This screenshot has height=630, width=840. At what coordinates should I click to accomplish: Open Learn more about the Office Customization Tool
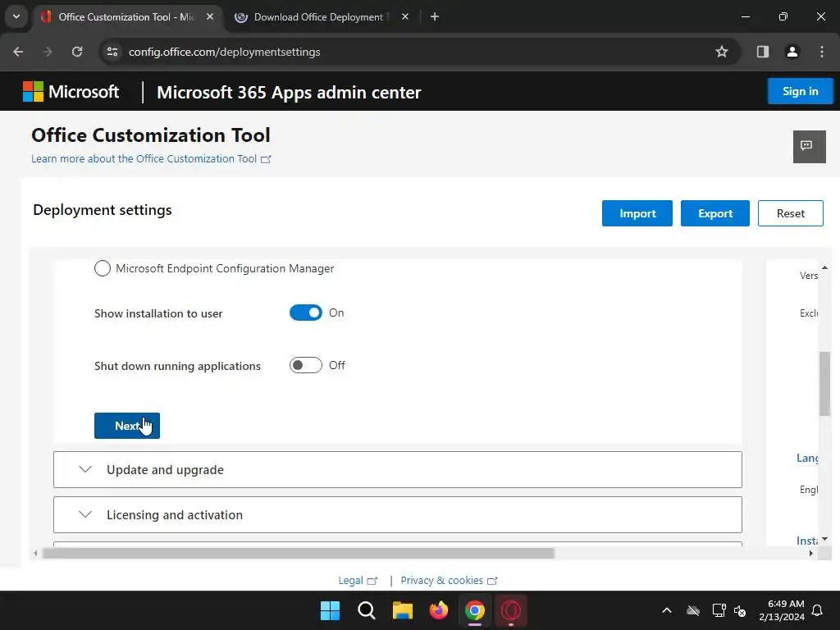point(151,158)
